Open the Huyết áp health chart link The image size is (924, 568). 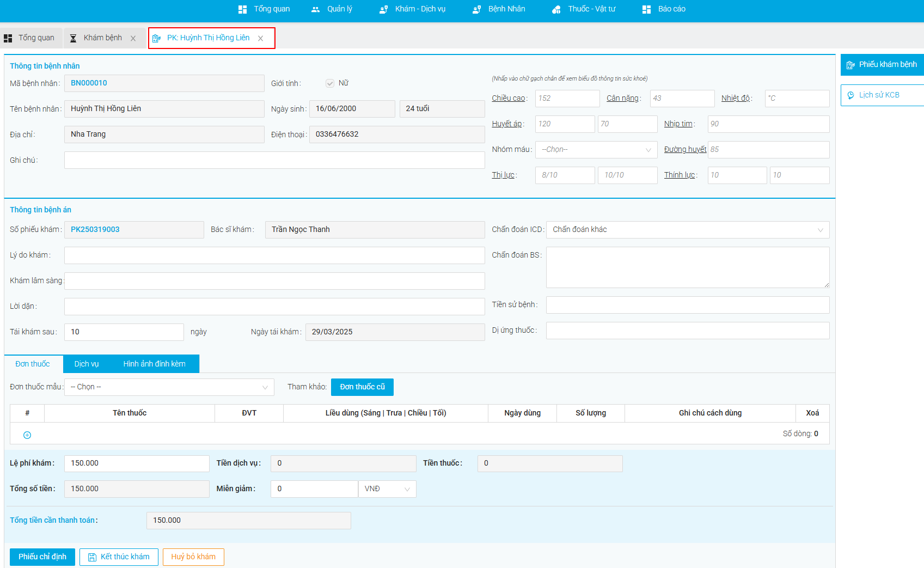[x=507, y=124]
